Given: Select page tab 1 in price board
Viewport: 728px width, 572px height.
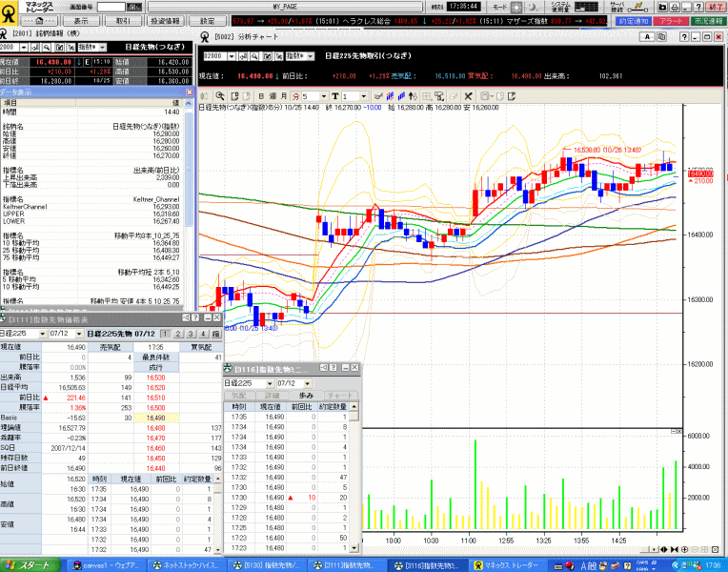Looking at the screenshot, I should point(165,334).
